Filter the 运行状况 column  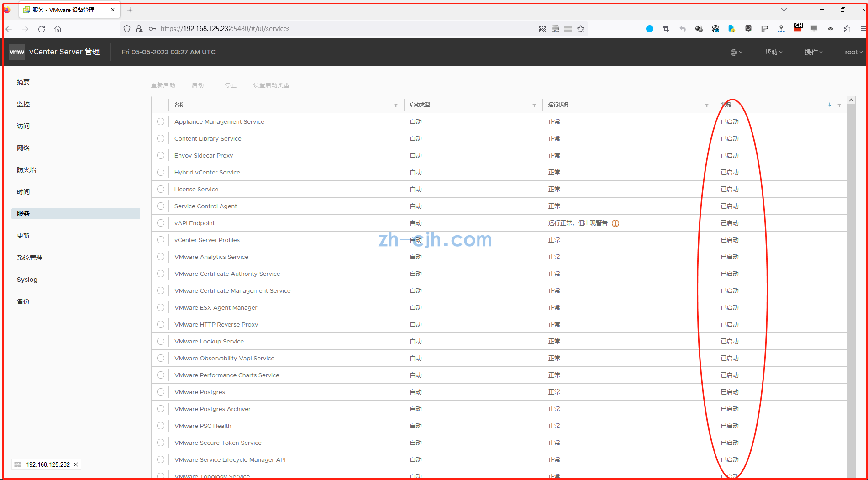coord(707,105)
